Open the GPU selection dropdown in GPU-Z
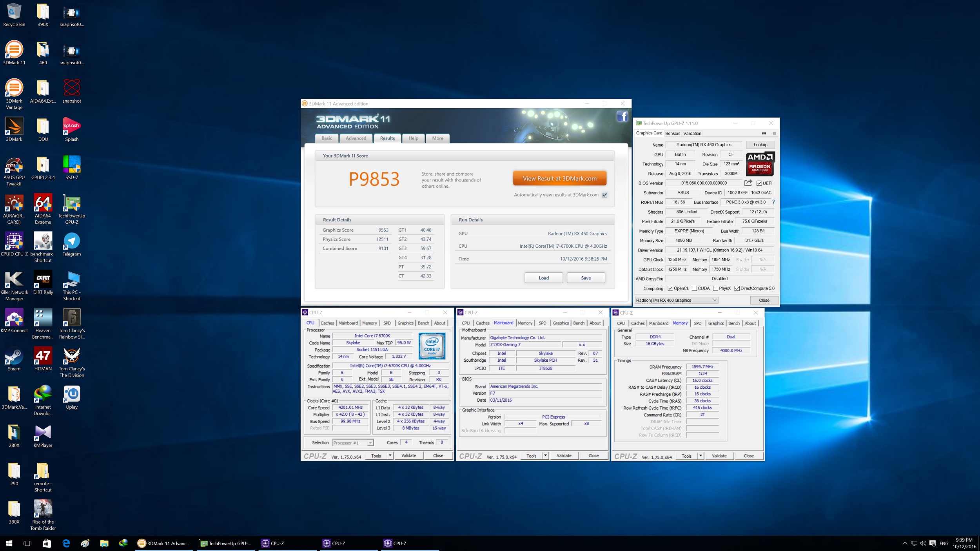Viewport: 980px width, 551px height. click(677, 300)
